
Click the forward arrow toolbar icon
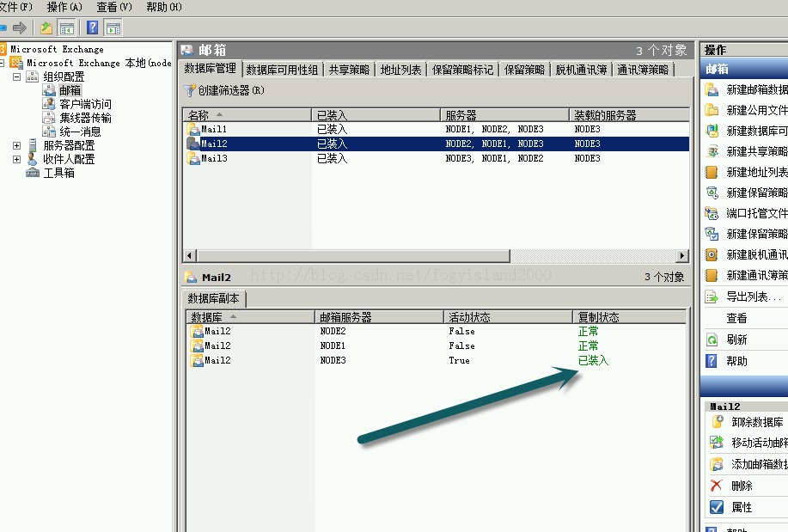click(x=20, y=28)
